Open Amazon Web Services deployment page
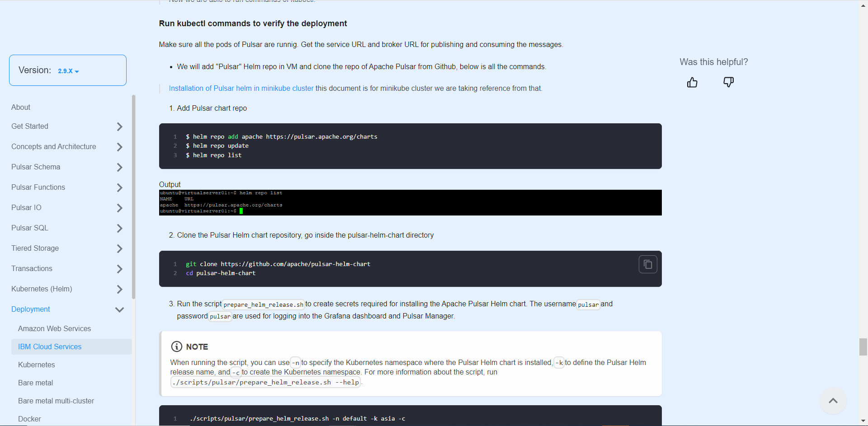Screen dimensions: 868x426 (x=54, y=328)
